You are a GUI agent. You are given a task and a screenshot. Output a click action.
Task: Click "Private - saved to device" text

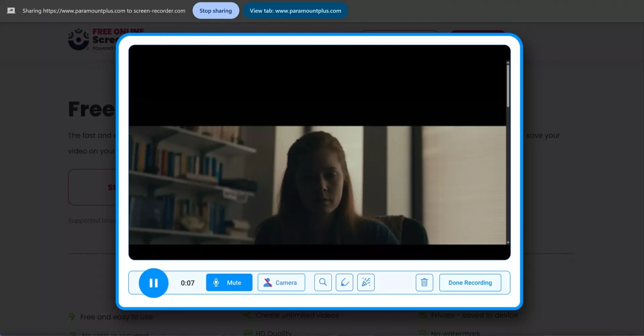[x=474, y=315]
